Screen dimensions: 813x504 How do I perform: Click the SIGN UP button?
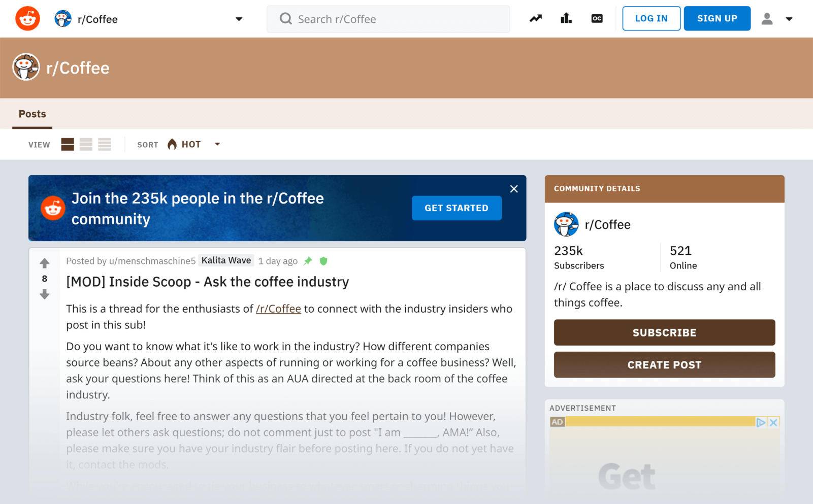tap(717, 18)
